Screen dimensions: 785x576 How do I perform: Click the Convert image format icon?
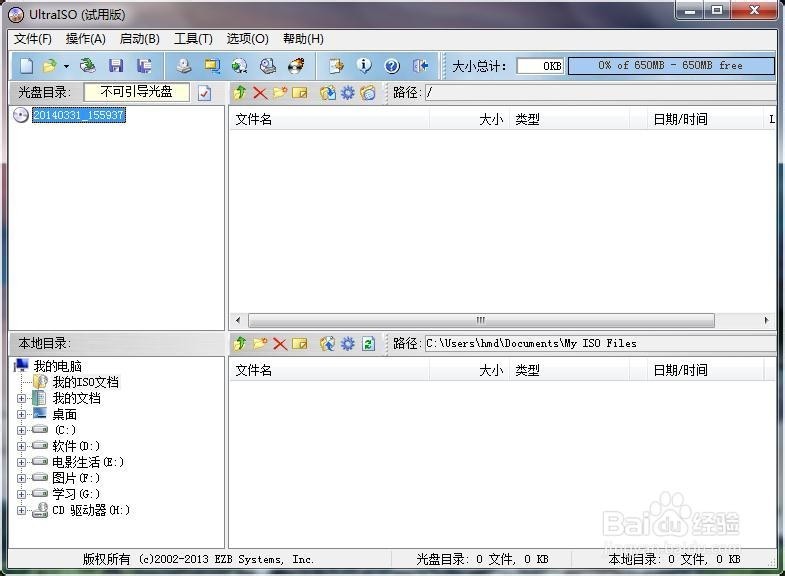(240, 66)
